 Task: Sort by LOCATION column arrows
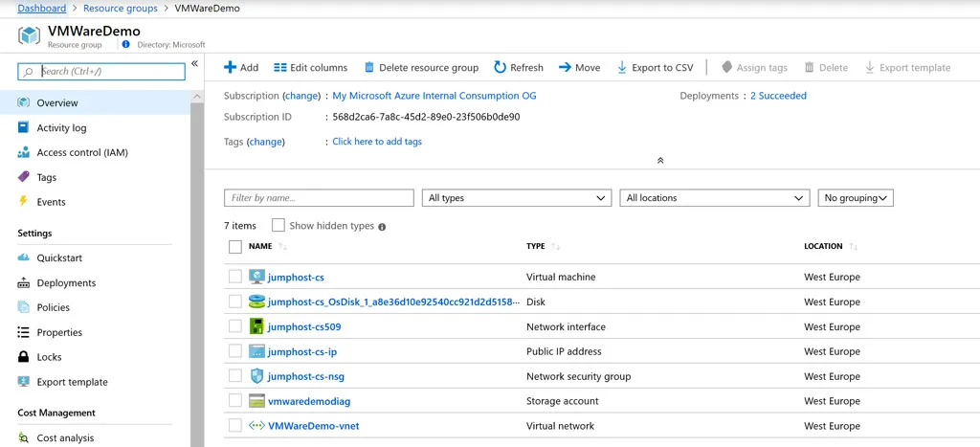click(x=853, y=247)
